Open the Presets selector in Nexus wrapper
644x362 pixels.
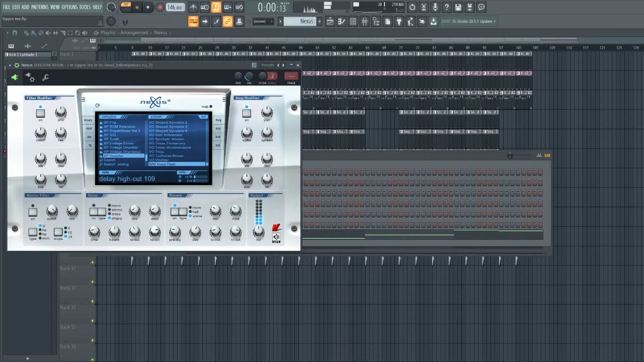(268, 65)
